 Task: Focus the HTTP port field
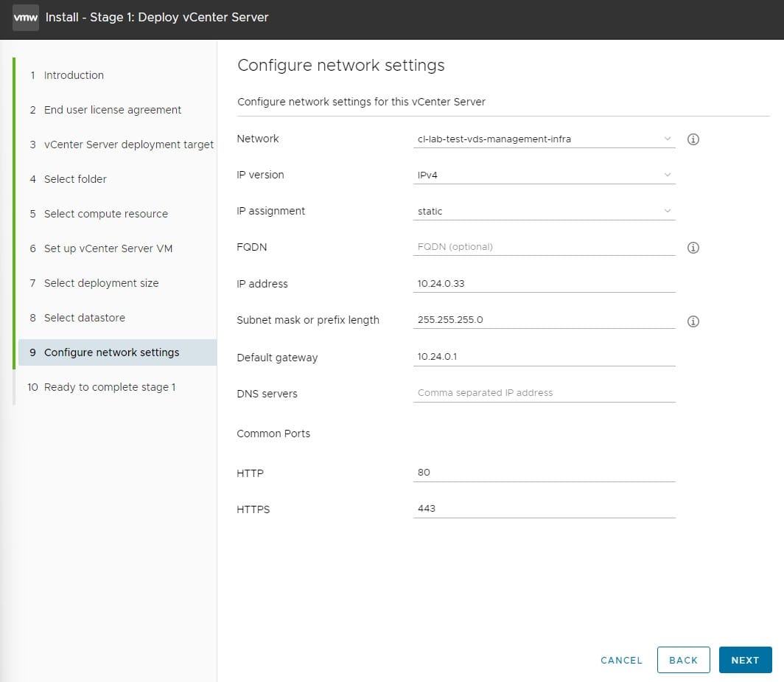click(x=544, y=473)
